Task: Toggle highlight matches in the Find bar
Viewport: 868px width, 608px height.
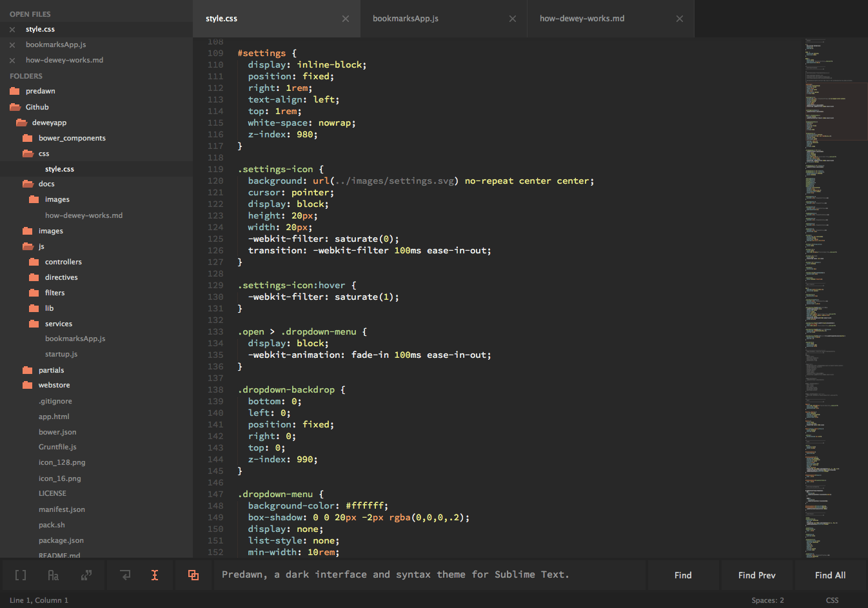Action: coord(192,575)
